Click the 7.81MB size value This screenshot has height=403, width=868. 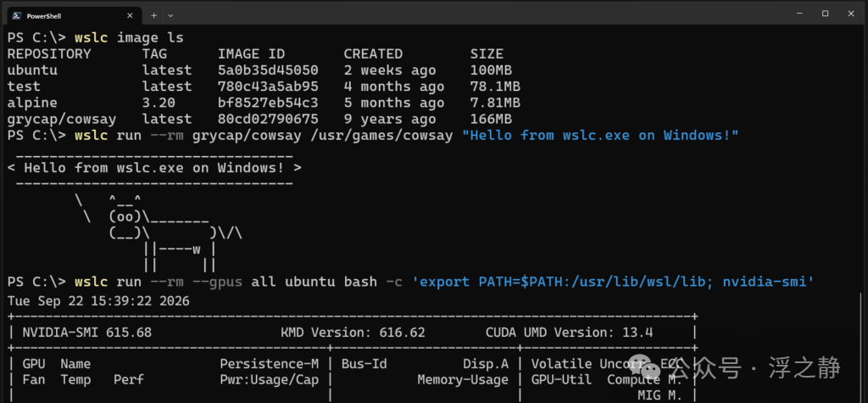coord(495,104)
